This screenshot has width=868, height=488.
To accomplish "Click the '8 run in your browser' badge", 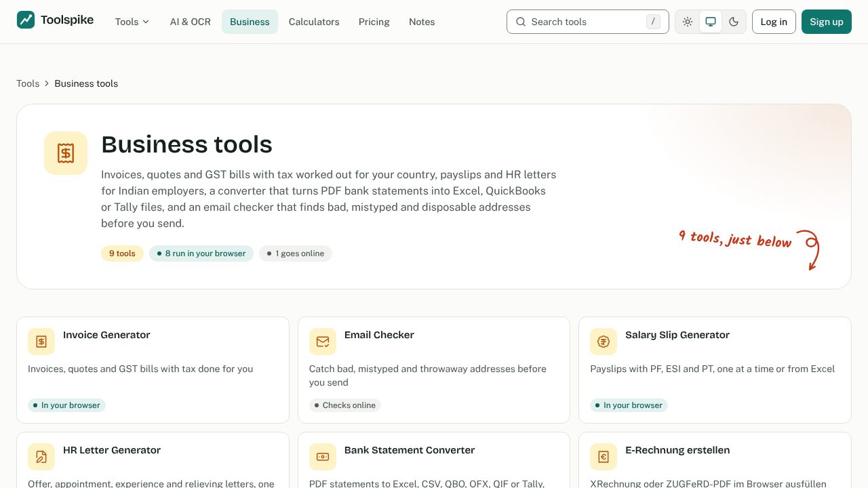I will 201,253.
